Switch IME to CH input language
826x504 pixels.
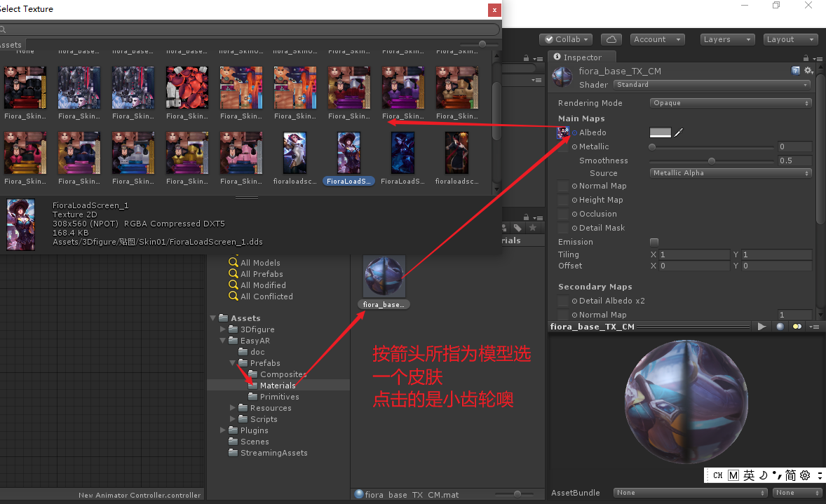[x=717, y=475]
